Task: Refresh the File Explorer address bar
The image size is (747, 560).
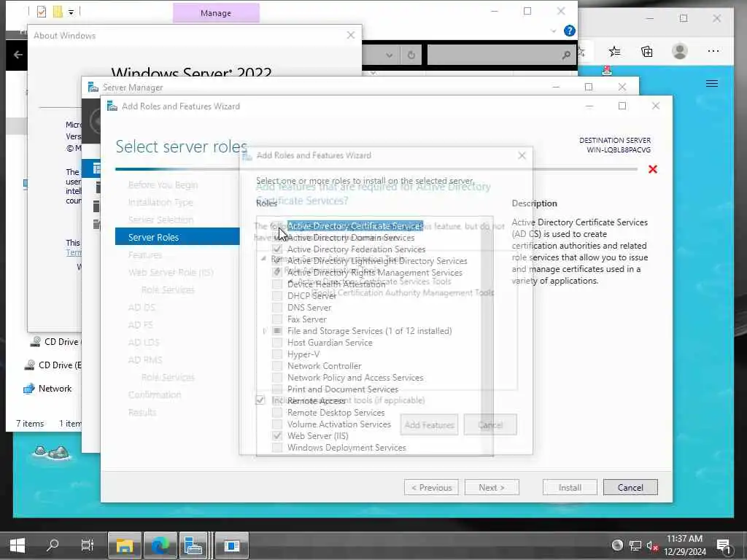Action: [x=411, y=55]
